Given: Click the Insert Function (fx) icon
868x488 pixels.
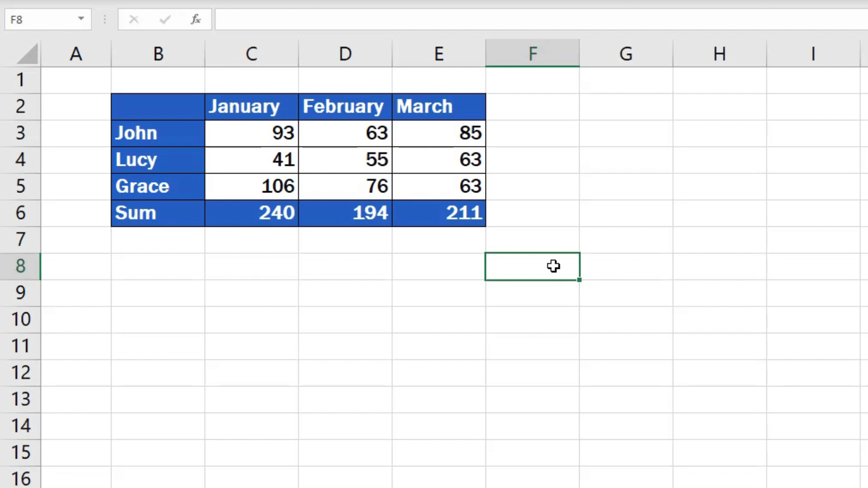Looking at the screenshot, I should 195,19.
